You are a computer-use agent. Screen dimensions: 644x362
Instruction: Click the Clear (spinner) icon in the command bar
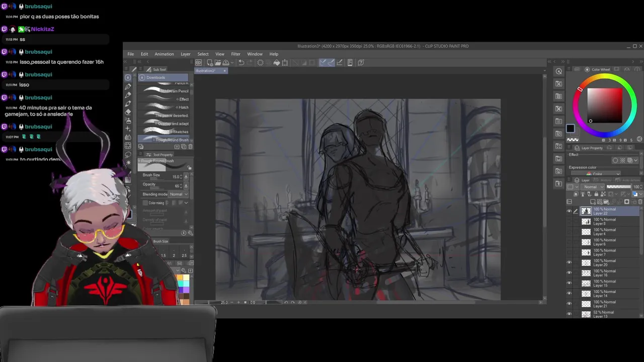[x=260, y=62]
